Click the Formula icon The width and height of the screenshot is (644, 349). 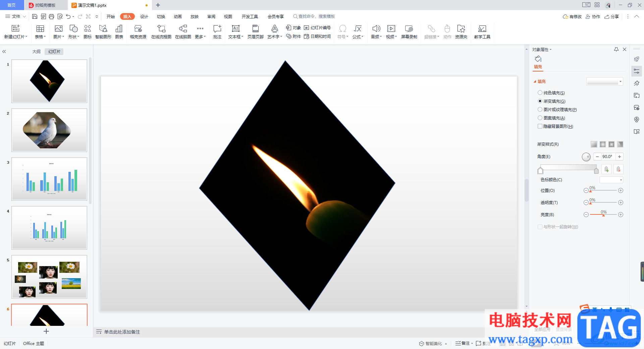[358, 29]
